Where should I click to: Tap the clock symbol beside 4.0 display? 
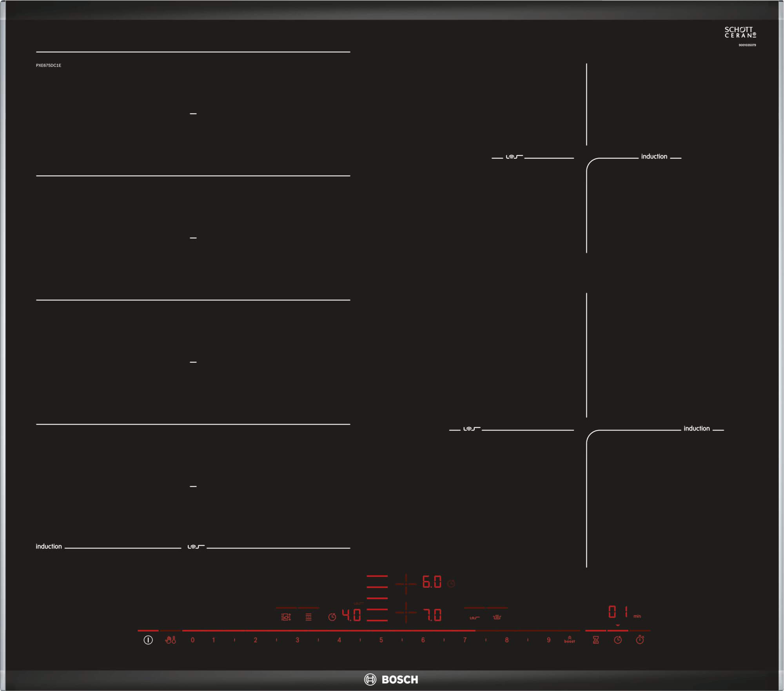[332, 617]
